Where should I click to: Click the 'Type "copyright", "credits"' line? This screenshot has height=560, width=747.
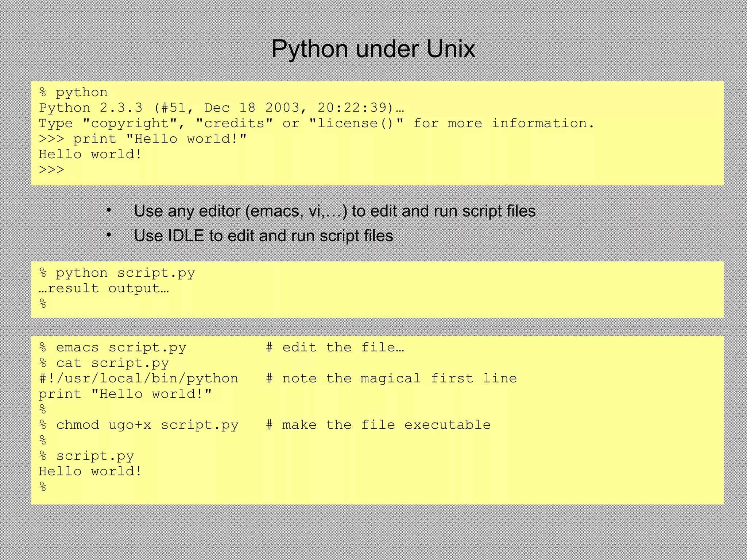click(x=317, y=123)
